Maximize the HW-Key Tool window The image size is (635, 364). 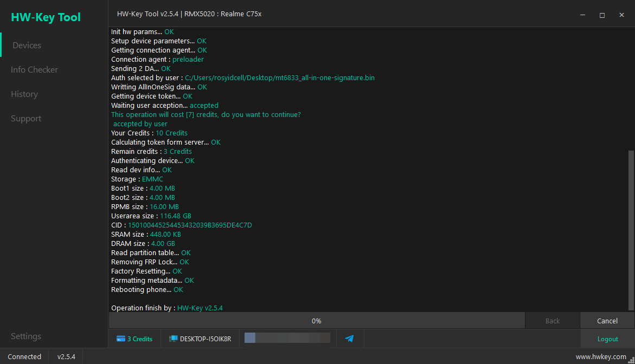[602, 15]
